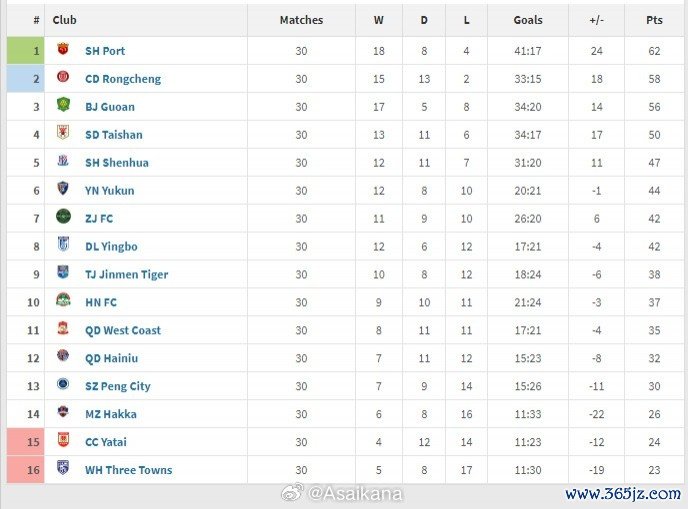Click the CD Rongcheng club crest icon
Screen dimensions: 688x509
click(x=63, y=78)
